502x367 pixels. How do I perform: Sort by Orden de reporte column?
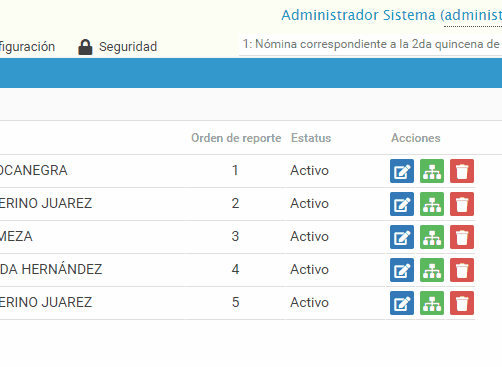click(x=236, y=138)
